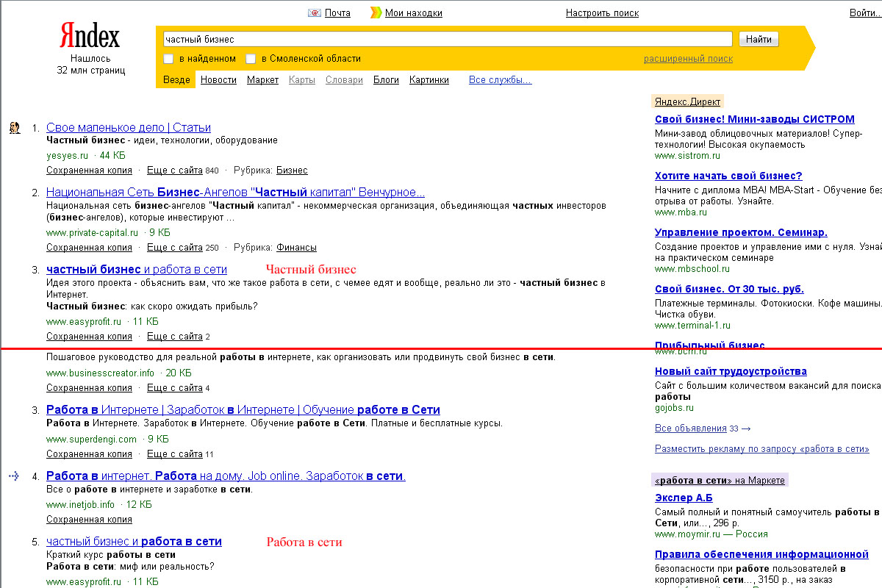Switch to the Блоги tab
Image resolution: width=882 pixels, height=588 pixels.
(386, 79)
